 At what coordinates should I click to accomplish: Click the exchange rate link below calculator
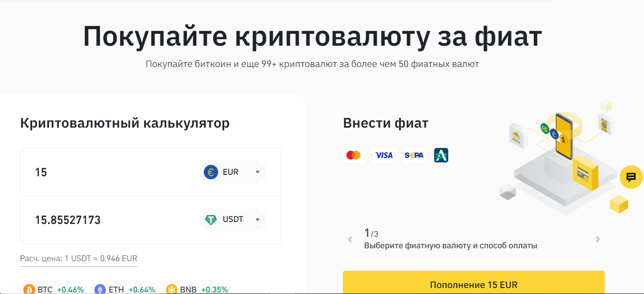[78, 258]
